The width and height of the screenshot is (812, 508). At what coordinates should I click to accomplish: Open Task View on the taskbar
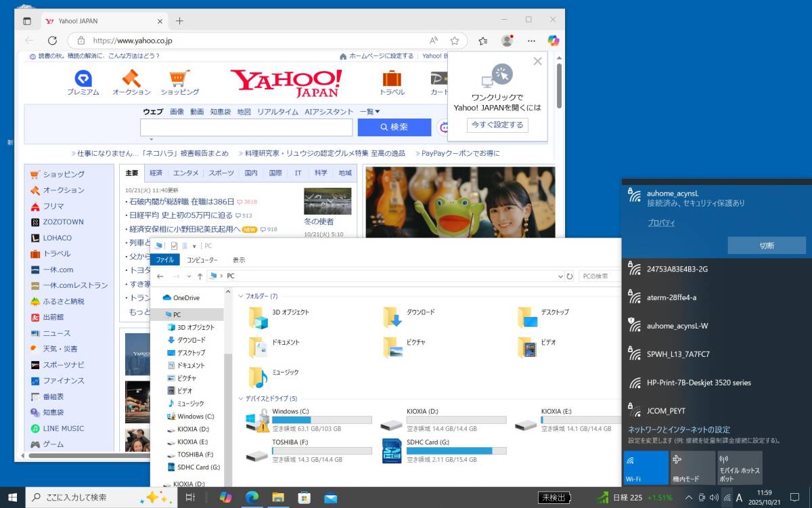190,497
